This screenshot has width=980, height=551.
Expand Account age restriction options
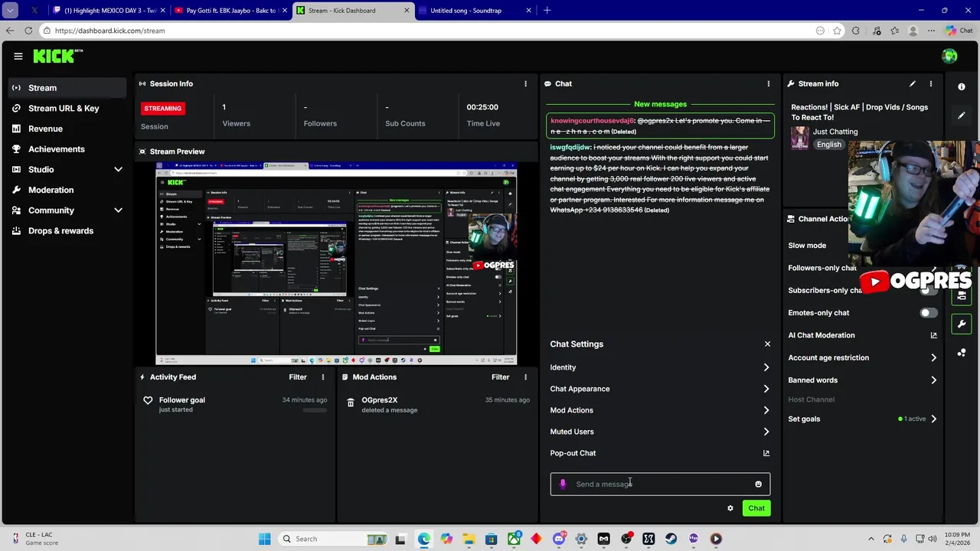click(x=863, y=357)
